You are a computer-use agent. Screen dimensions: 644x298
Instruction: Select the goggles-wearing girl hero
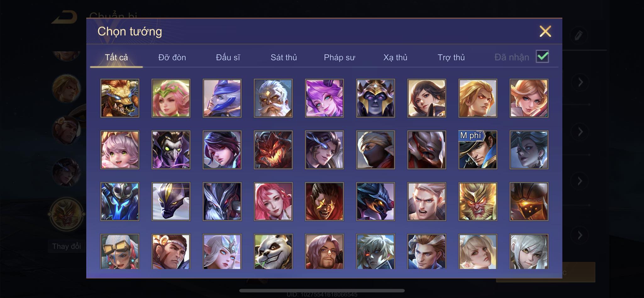[120, 252]
